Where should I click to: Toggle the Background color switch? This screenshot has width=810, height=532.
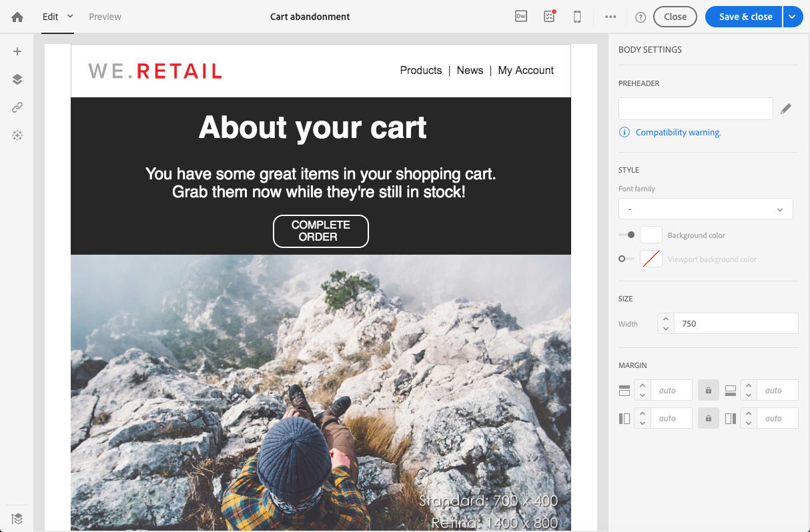(627, 235)
